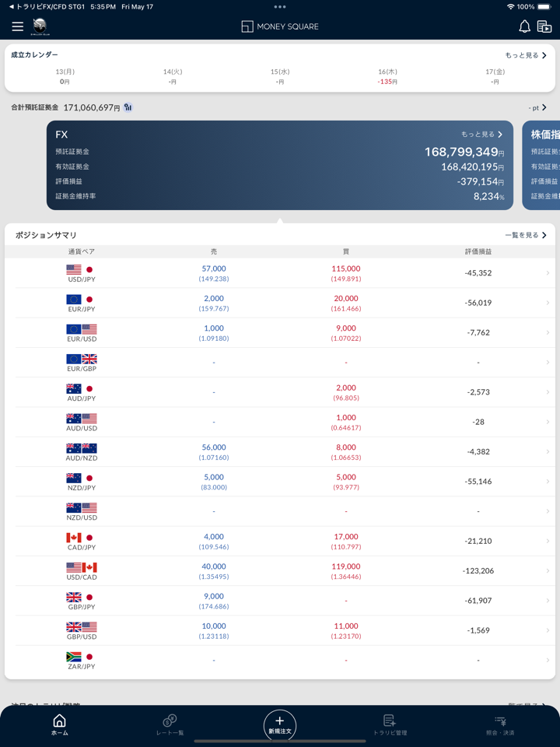Tap the USD/JPY flag icons

click(81, 269)
